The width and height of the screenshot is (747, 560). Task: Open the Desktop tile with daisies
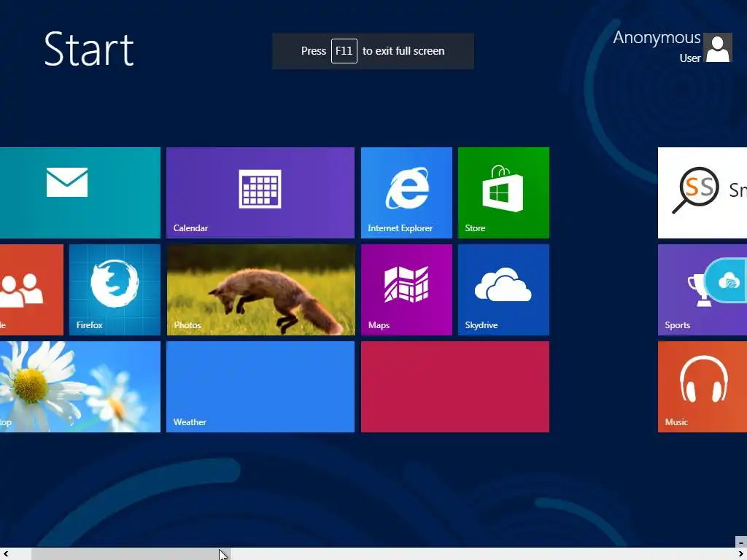pos(80,386)
